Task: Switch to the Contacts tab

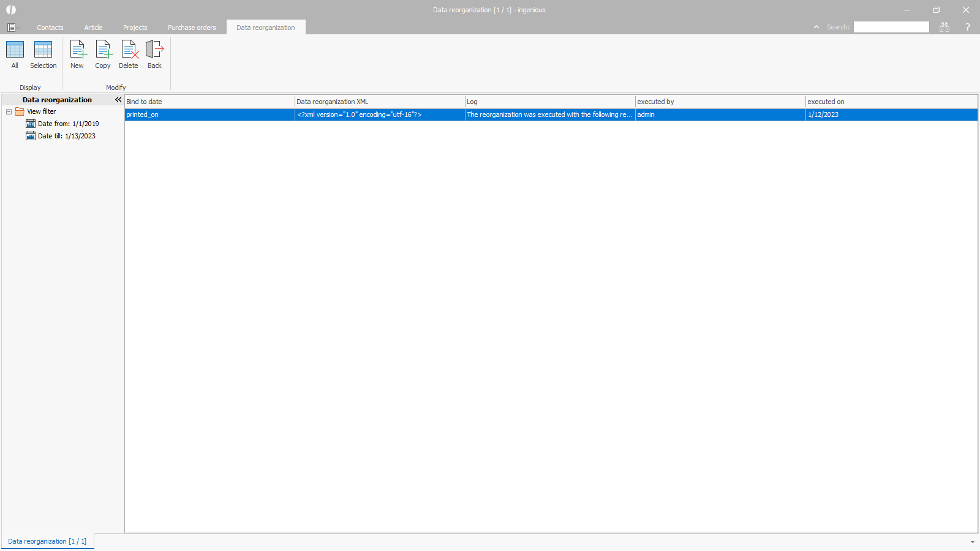Action: click(x=50, y=28)
